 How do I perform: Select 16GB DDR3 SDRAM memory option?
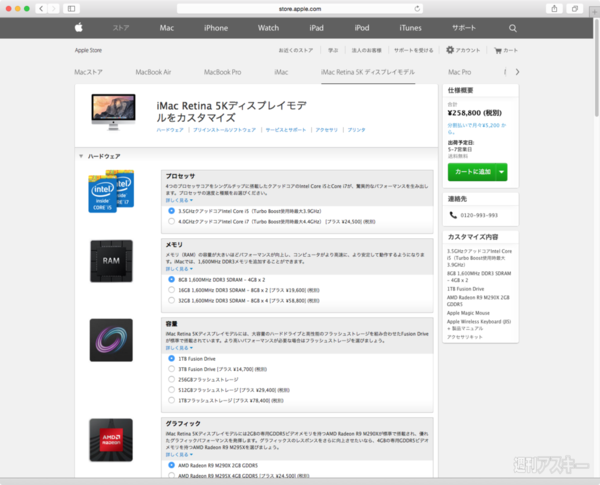click(171, 290)
